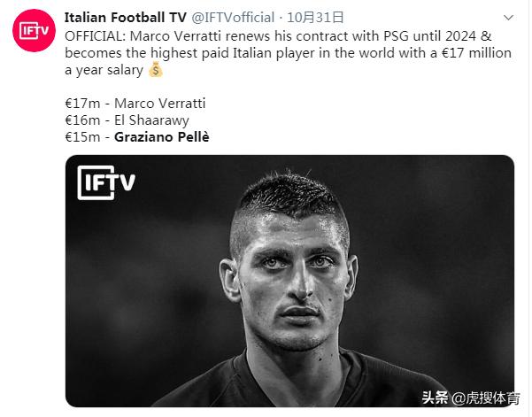
Task: Click the money bag emoji
Action: tap(156, 69)
